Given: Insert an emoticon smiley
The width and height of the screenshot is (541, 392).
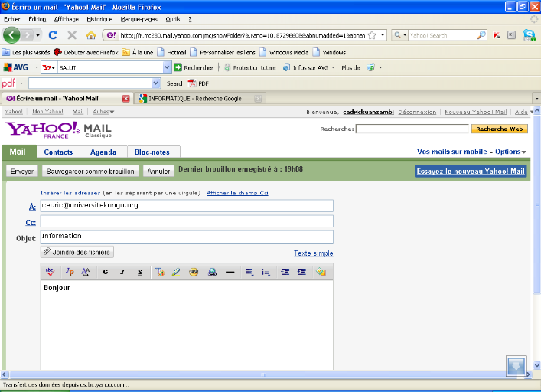Looking at the screenshot, I should pos(194,273).
